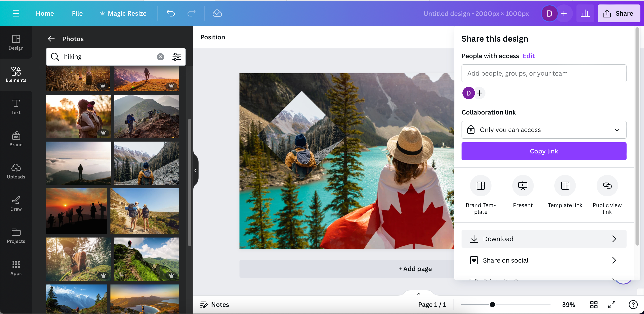This screenshot has height=314, width=644.
Task: Click the cloud save status icon
Action: click(x=217, y=13)
